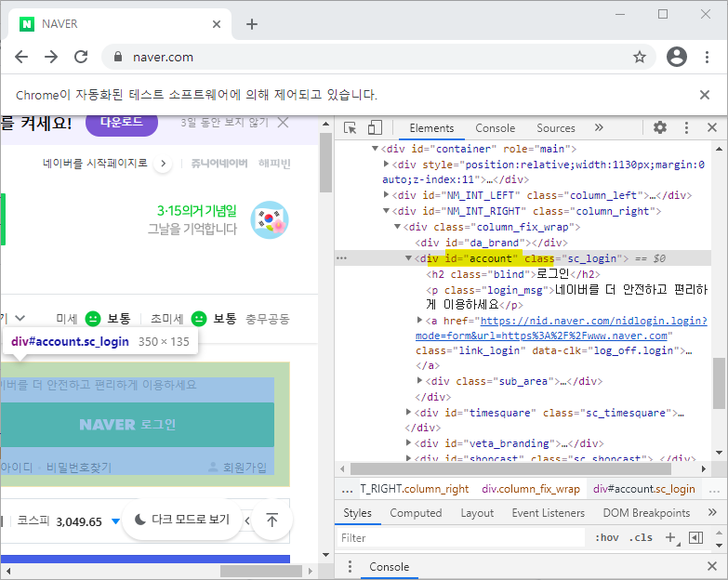The height and width of the screenshot is (580, 728).
Task: Dismiss the automated test software infobar
Action: [x=705, y=95]
